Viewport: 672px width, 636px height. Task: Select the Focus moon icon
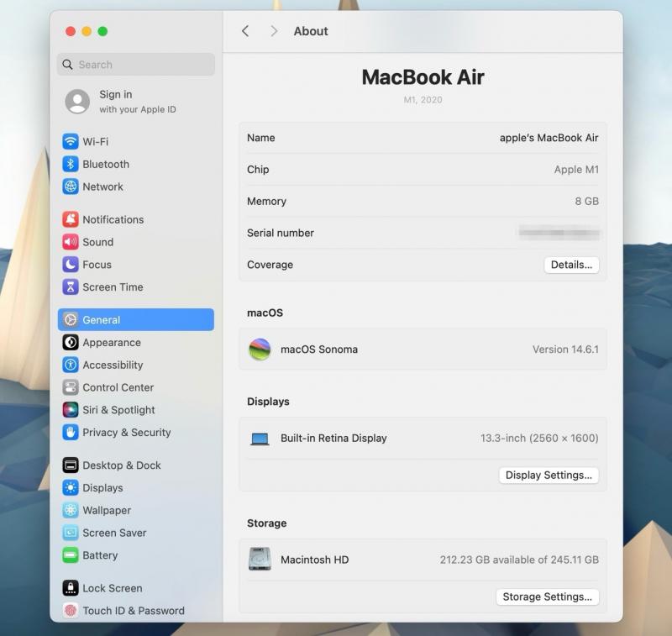71,265
